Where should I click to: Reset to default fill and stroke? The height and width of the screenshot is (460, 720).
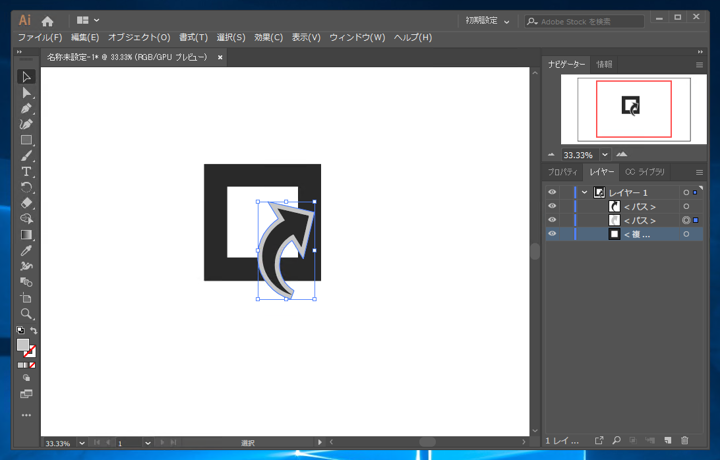click(x=21, y=330)
